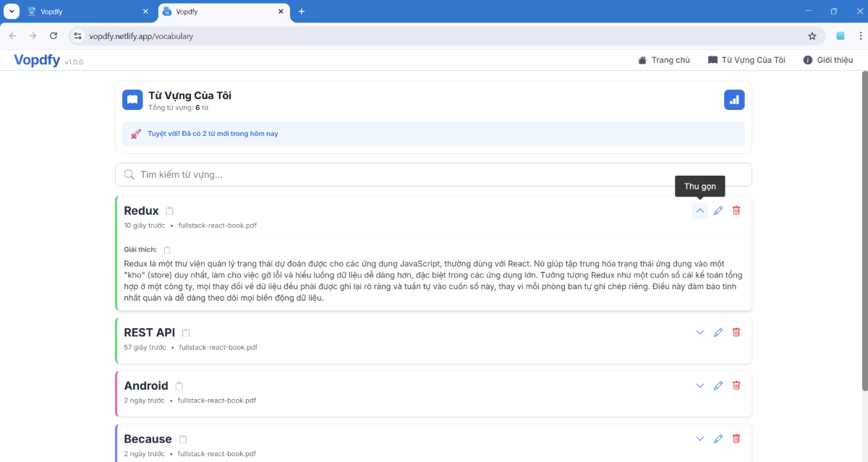This screenshot has width=868, height=462.
Task: Delete the "Android" entry using the trash icon
Action: coord(736,385)
